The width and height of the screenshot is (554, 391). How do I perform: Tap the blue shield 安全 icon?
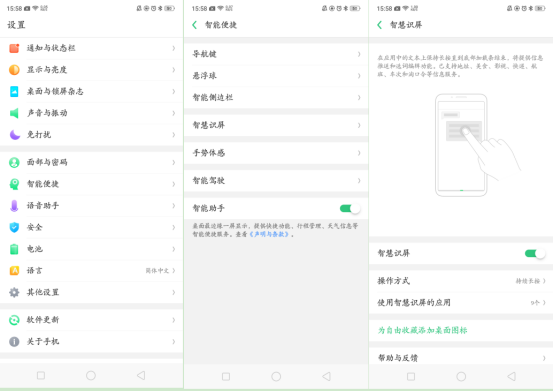click(14, 227)
